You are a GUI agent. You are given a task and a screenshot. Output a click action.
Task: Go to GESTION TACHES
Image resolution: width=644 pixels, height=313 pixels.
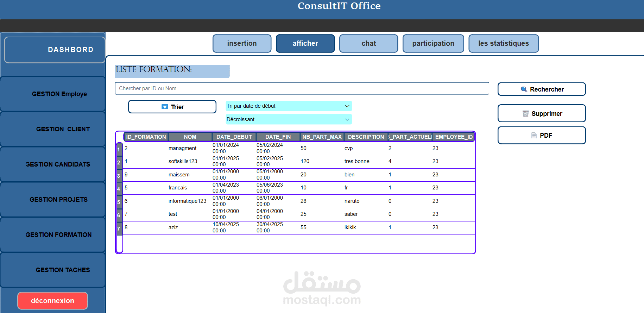[53, 270]
